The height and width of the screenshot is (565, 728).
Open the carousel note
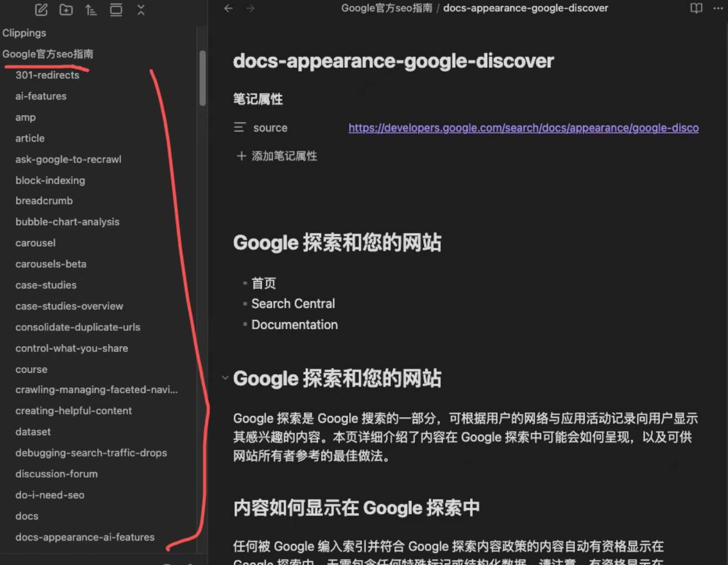[x=35, y=243]
